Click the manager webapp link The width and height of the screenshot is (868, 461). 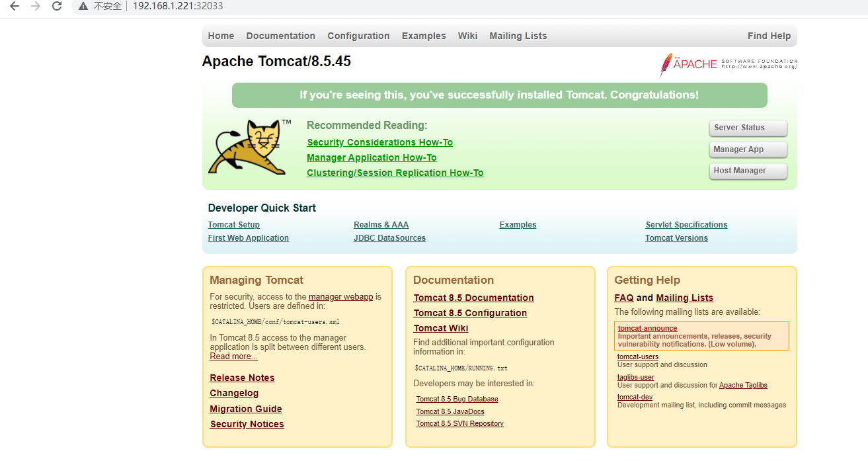[x=341, y=297]
